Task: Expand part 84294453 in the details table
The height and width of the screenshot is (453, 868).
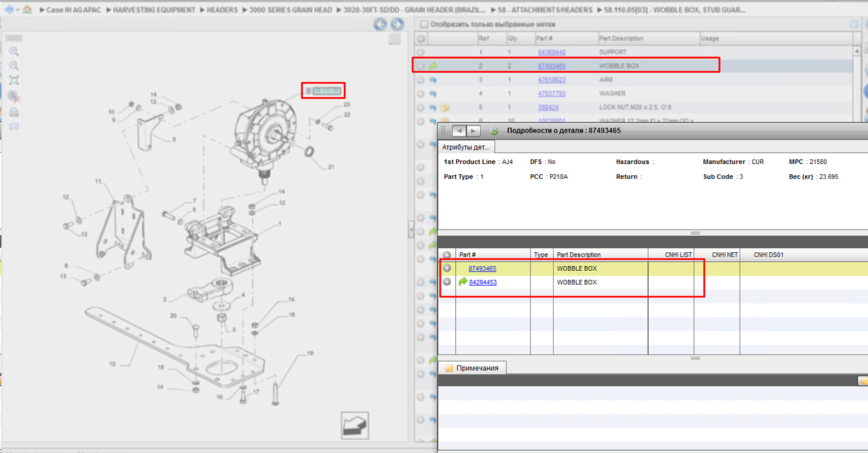Action: pos(447,282)
